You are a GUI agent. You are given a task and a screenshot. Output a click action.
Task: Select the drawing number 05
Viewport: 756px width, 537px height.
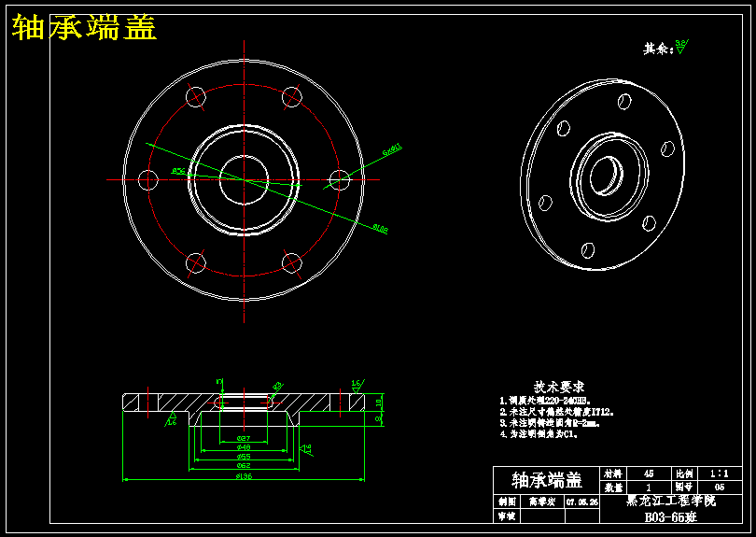(720, 488)
